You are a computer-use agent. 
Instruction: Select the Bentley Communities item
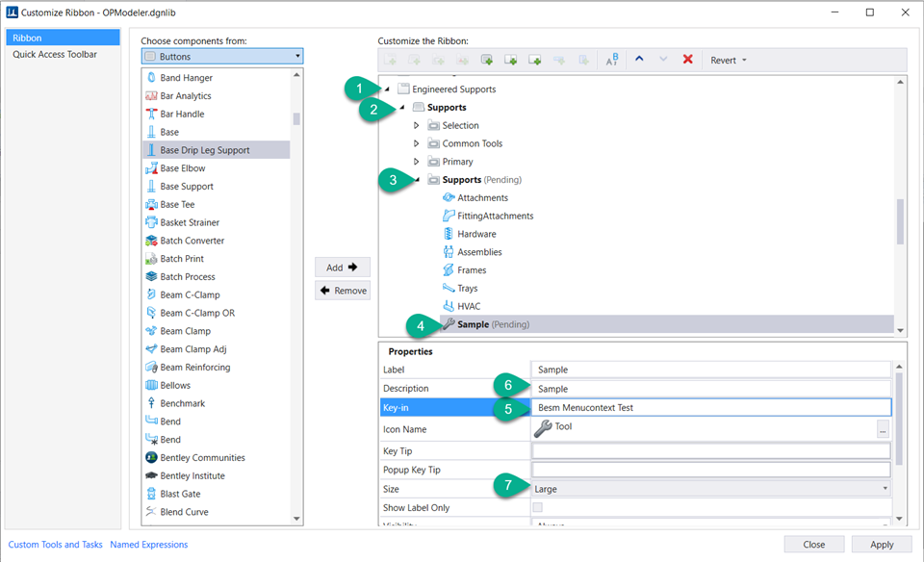(202, 457)
